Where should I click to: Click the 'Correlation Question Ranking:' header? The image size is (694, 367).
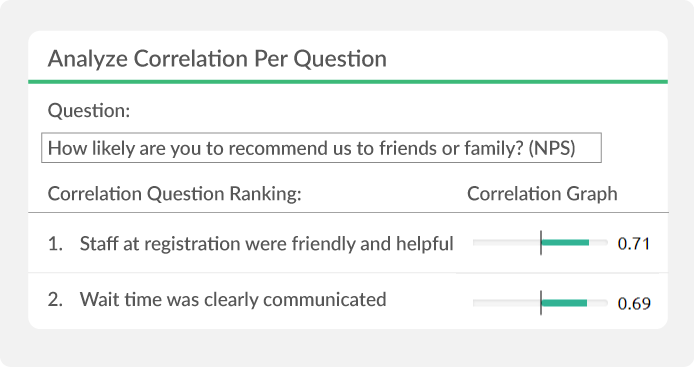pyautogui.click(x=174, y=194)
